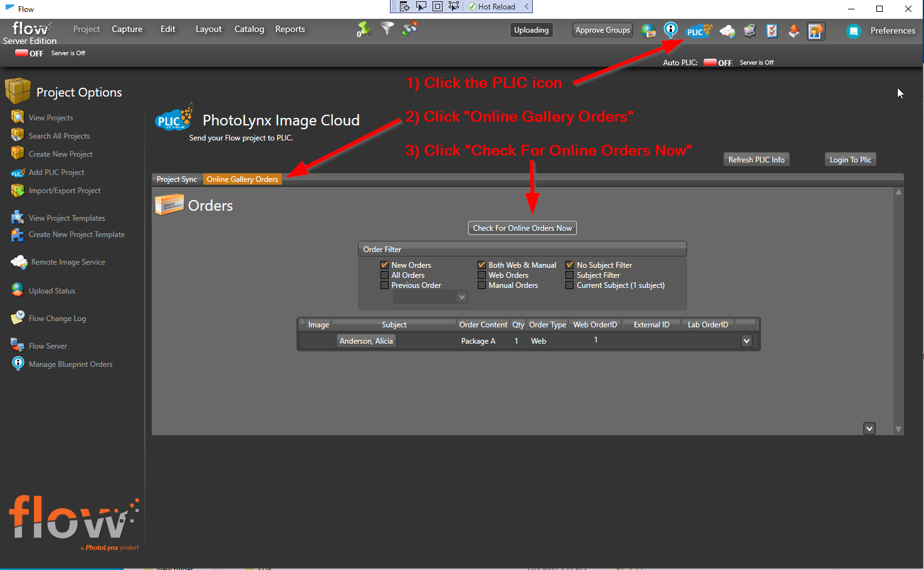Image resolution: width=924 pixels, height=570 pixels.
Task: Open the Remote Image Service toolbar cloud icon
Action: (727, 31)
